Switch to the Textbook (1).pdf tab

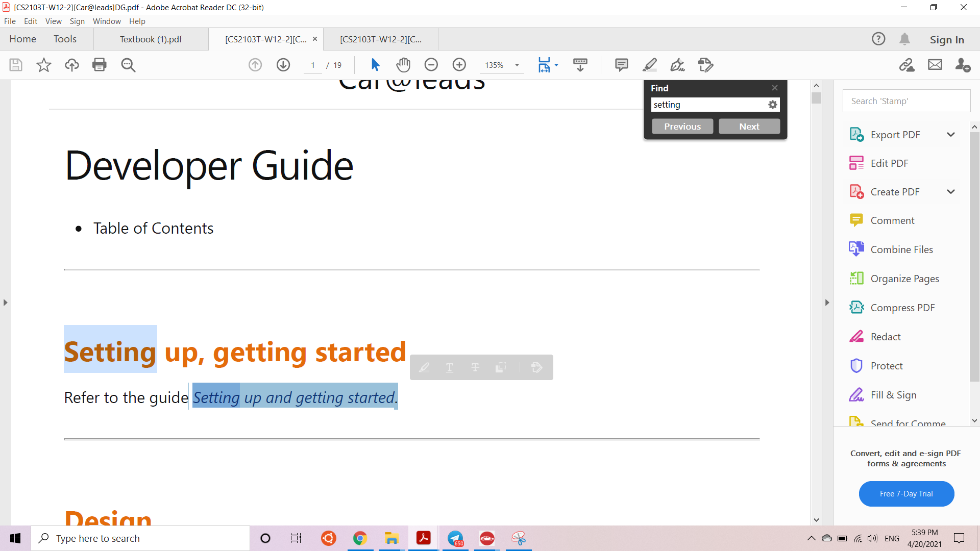tap(151, 39)
